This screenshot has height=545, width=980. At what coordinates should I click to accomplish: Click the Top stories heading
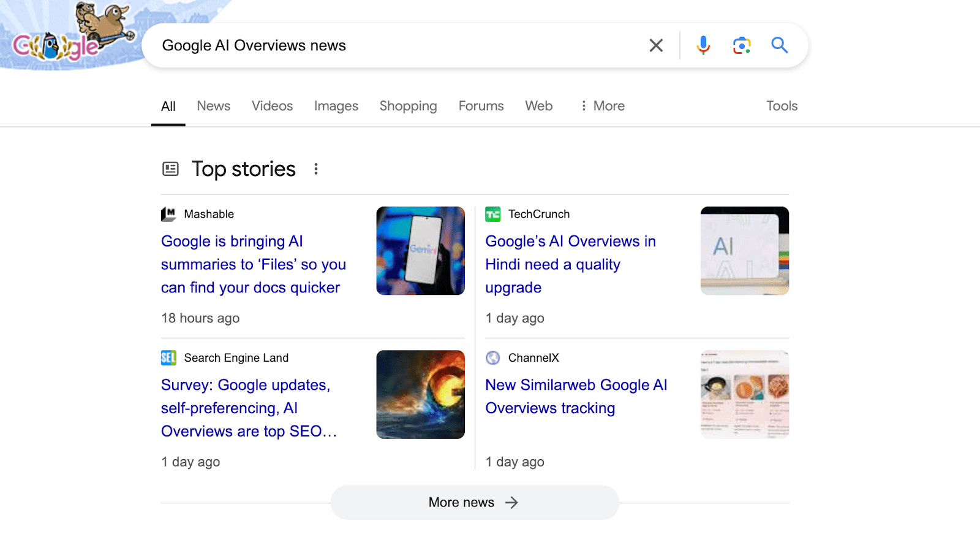[244, 169]
